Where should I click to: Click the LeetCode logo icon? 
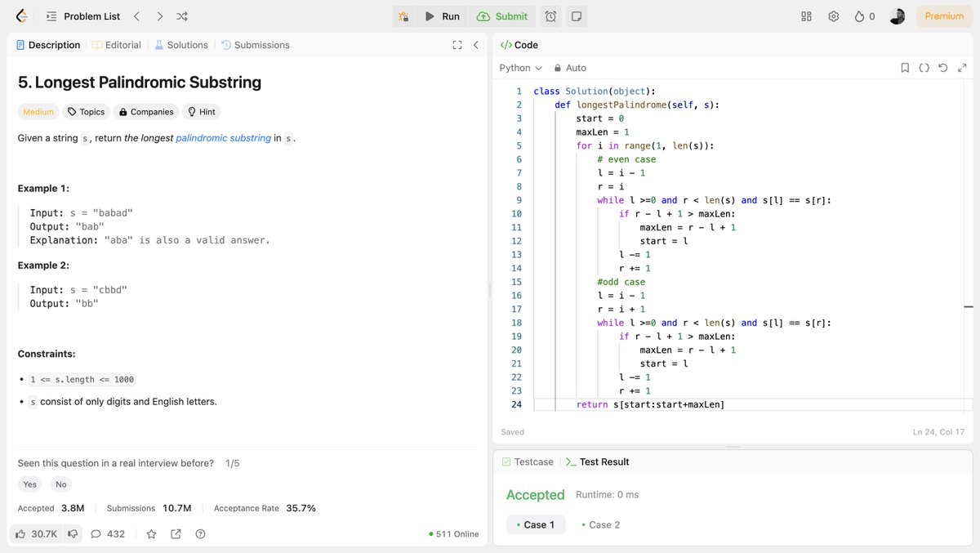point(22,16)
